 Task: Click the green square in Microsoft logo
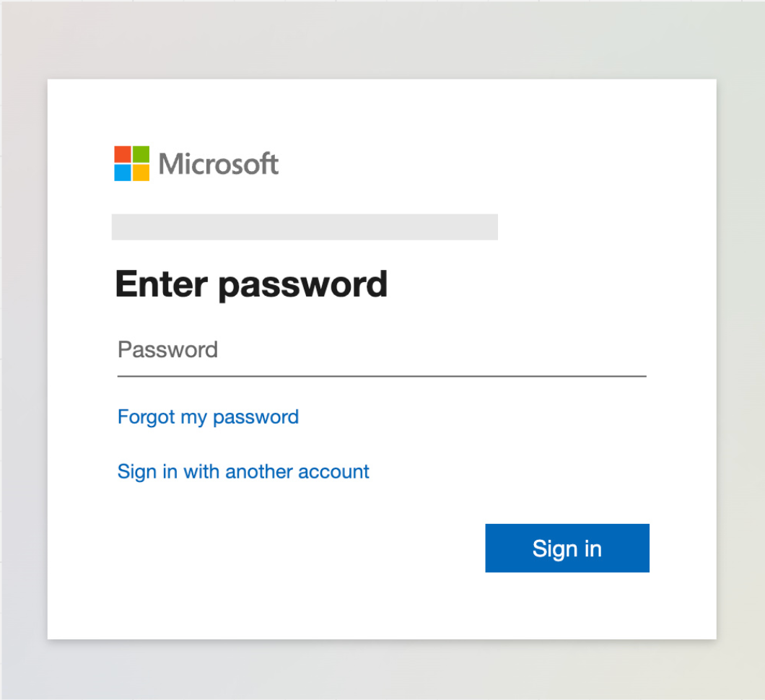[x=141, y=154]
